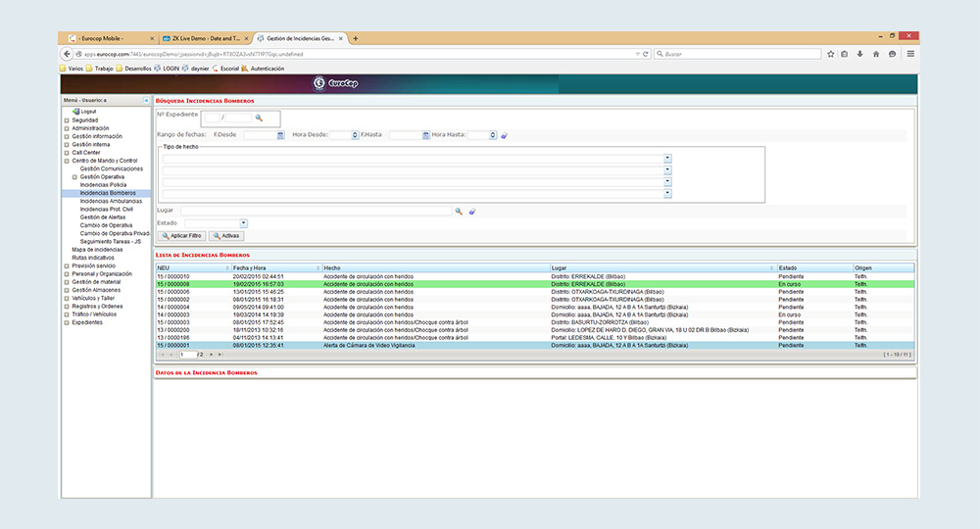The image size is (980, 529).
Task: Click the Lugar search magnifier icon
Action: (x=459, y=211)
